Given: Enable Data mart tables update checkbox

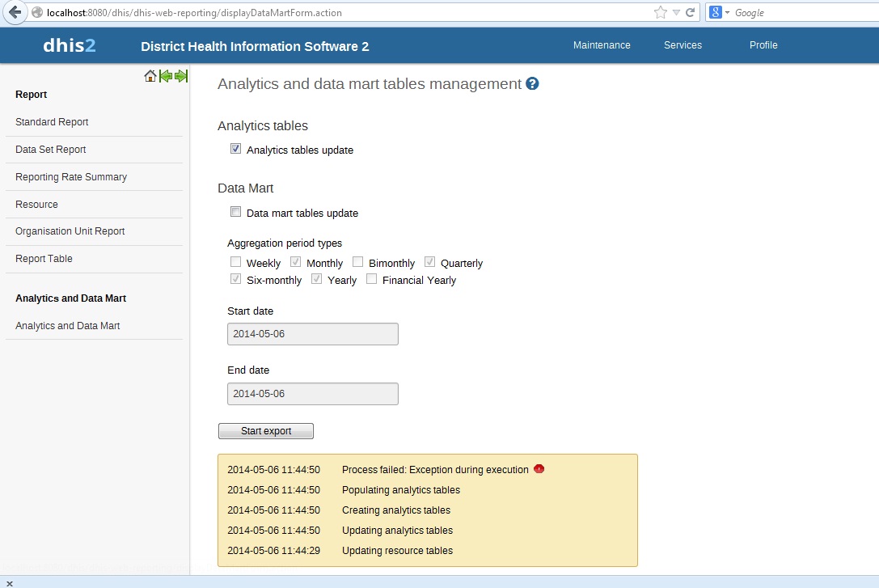Looking at the screenshot, I should pos(235,212).
